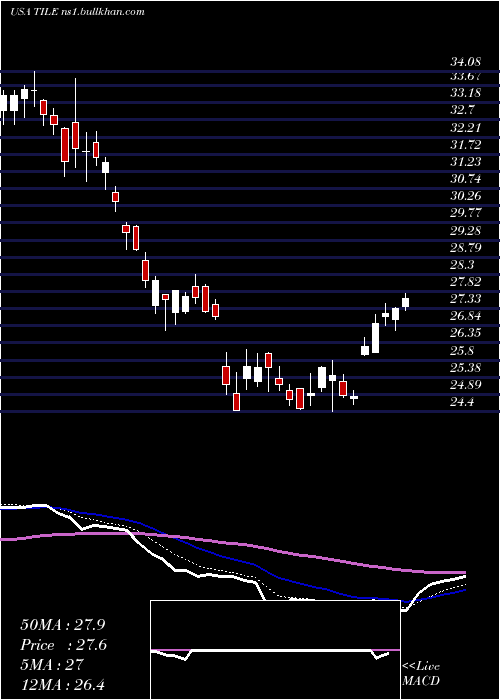The height and width of the screenshot is (700, 500).
Task: Click the 25.8 price axis label
Action: (462, 351)
